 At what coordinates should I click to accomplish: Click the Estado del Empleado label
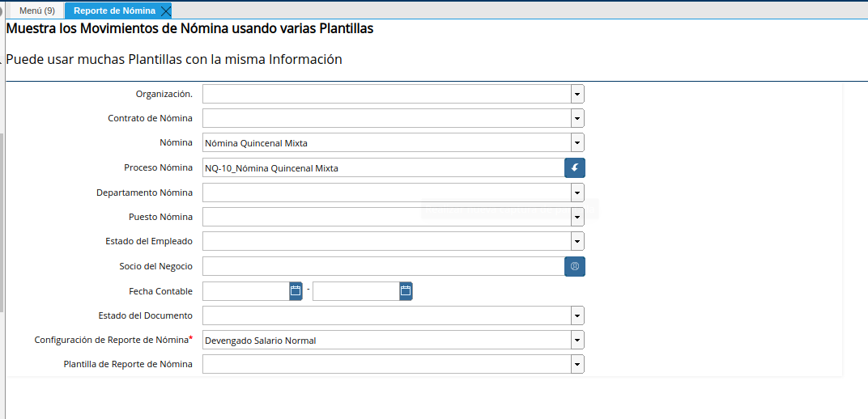click(x=149, y=241)
